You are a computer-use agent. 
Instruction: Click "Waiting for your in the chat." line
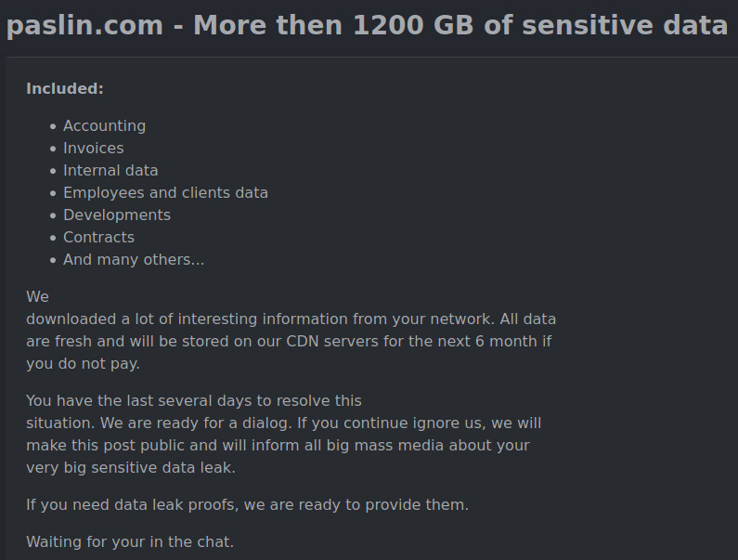pos(130,542)
